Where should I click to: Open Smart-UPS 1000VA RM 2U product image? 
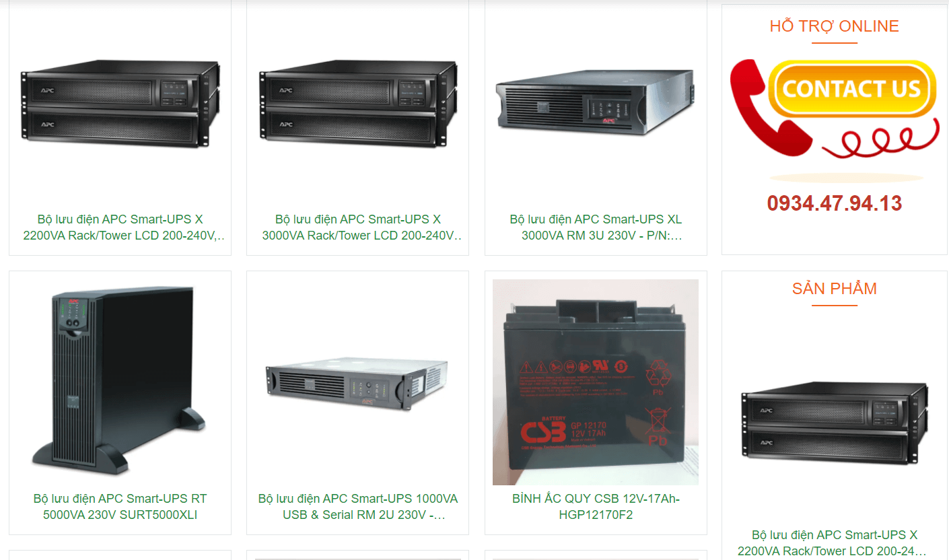357,386
